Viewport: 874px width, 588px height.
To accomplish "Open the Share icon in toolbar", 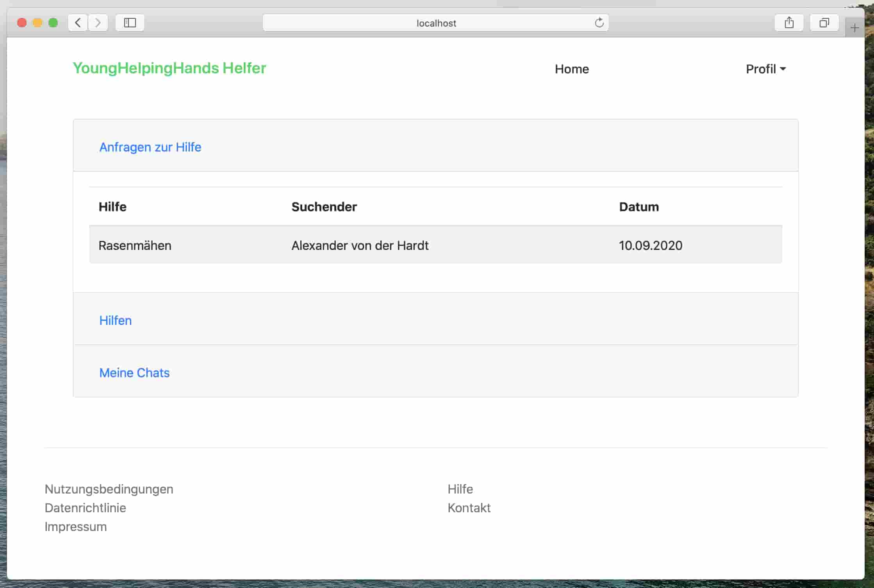I will click(789, 23).
